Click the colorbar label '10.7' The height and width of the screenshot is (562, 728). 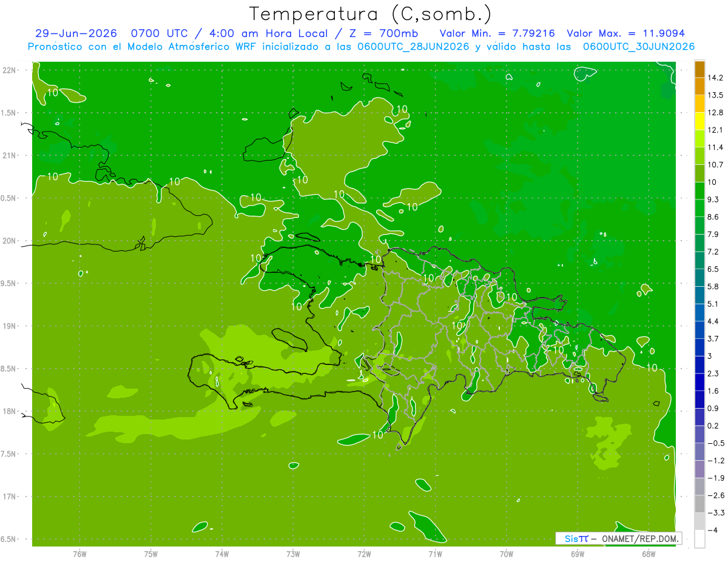[x=715, y=165]
